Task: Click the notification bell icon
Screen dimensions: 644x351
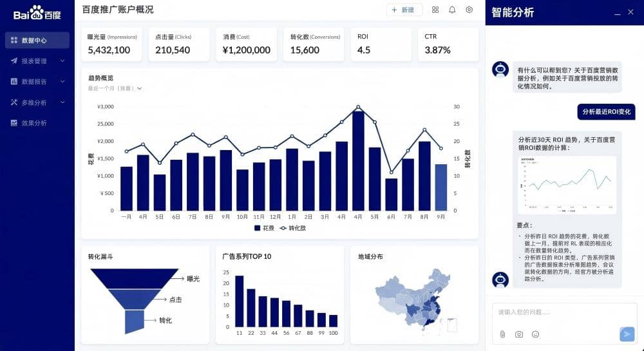Action: pos(452,10)
